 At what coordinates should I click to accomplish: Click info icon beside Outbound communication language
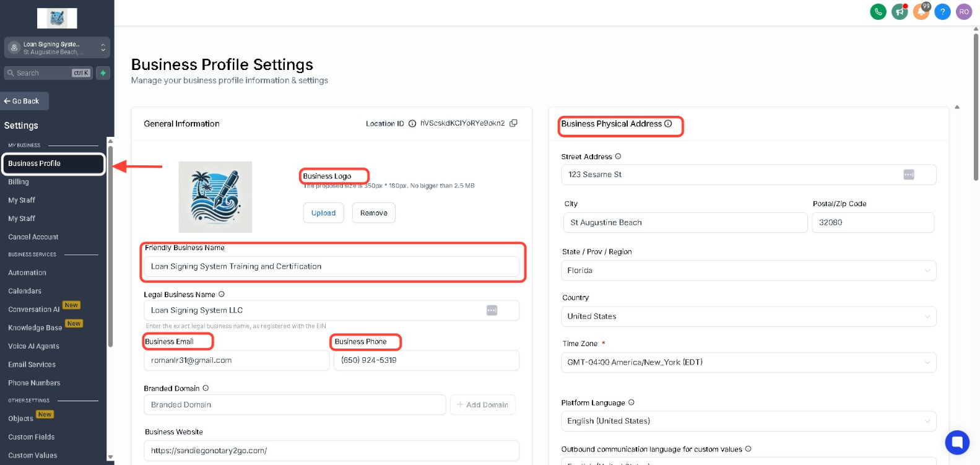click(x=748, y=449)
